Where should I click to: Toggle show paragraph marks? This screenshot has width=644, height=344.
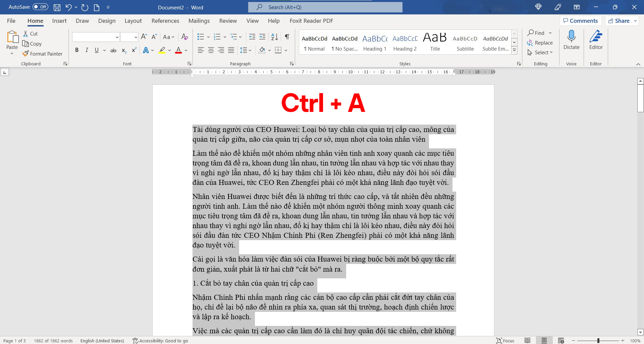(287, 37)
